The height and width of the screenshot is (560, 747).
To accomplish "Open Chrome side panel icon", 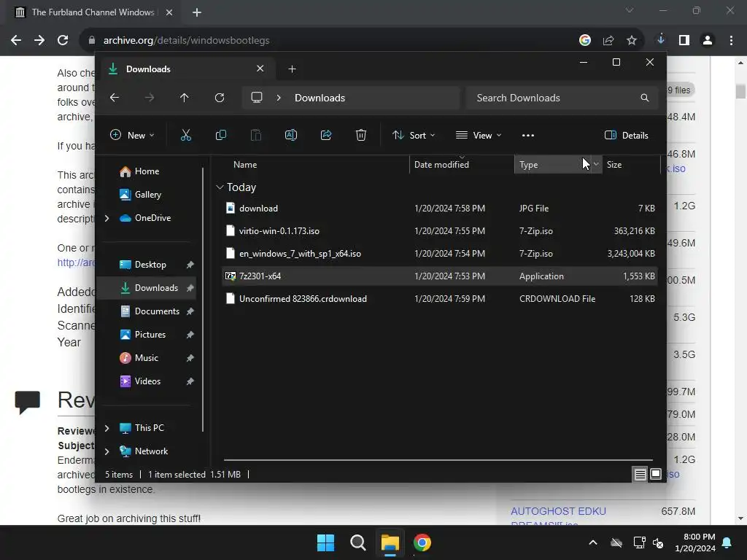I will pyautogui.click(x=684, y=41).
